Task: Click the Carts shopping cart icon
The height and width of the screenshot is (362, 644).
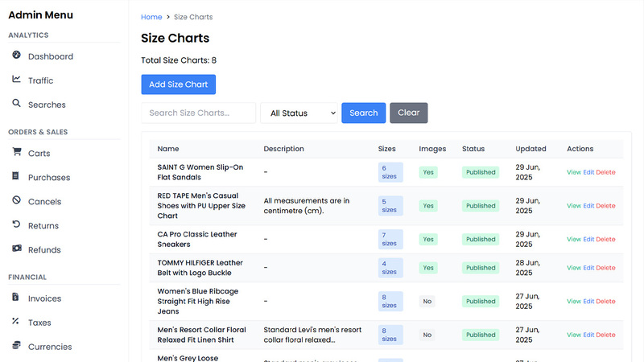Action: [16, 152]
